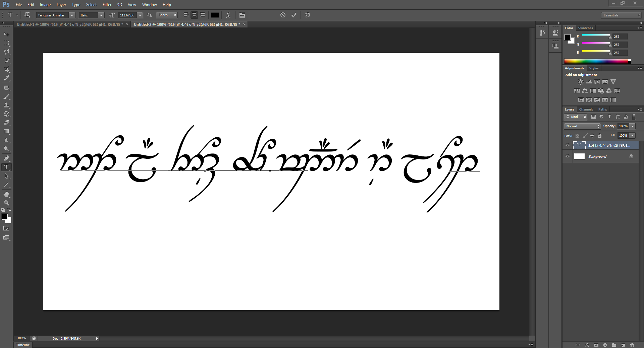Open the Swatches panel tab

[x=585, y=28]
